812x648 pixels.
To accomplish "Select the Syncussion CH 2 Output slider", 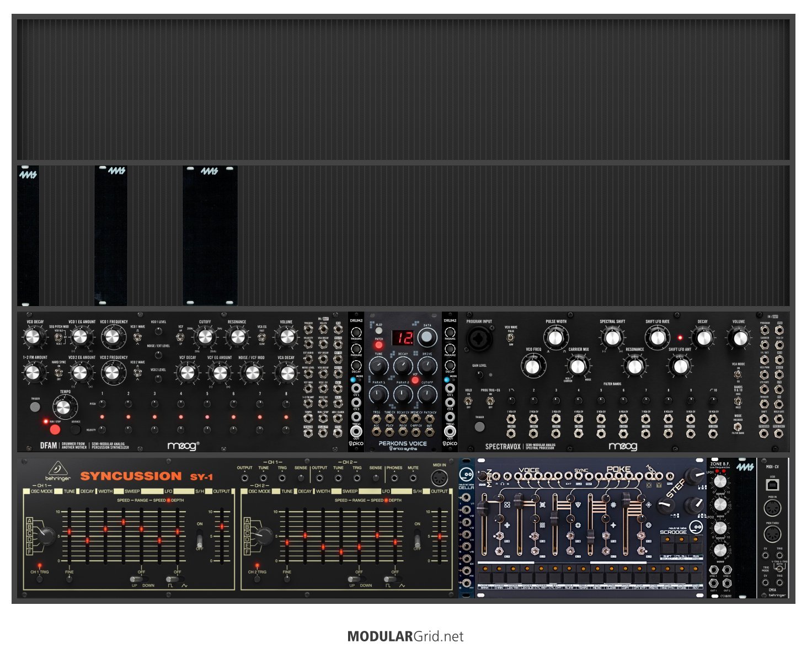I will click(440, 536).
